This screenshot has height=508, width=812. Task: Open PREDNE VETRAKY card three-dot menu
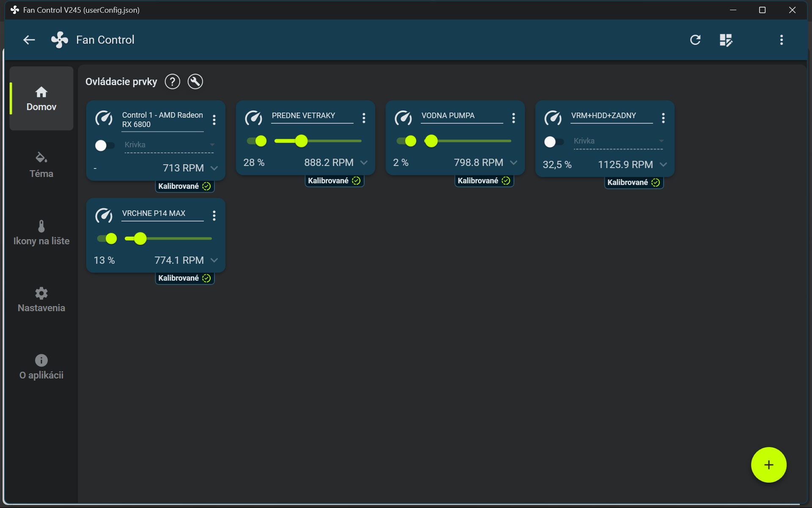coord(364,118)
